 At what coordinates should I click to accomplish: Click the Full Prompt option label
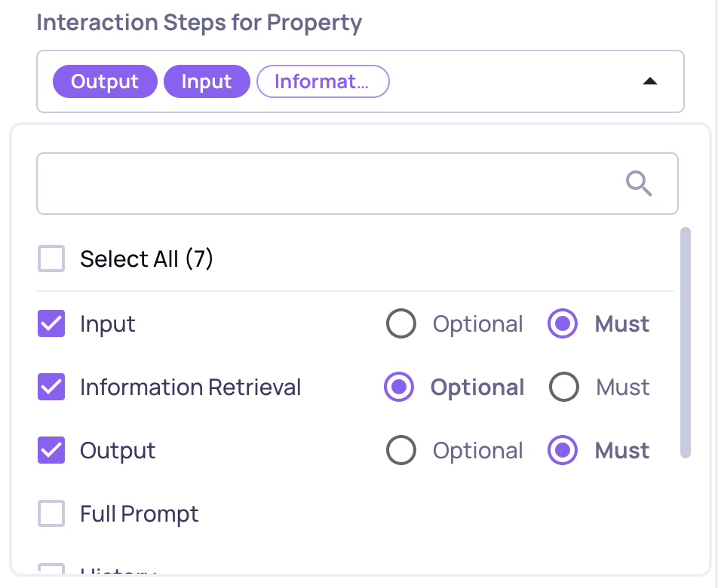coord(140,514)
